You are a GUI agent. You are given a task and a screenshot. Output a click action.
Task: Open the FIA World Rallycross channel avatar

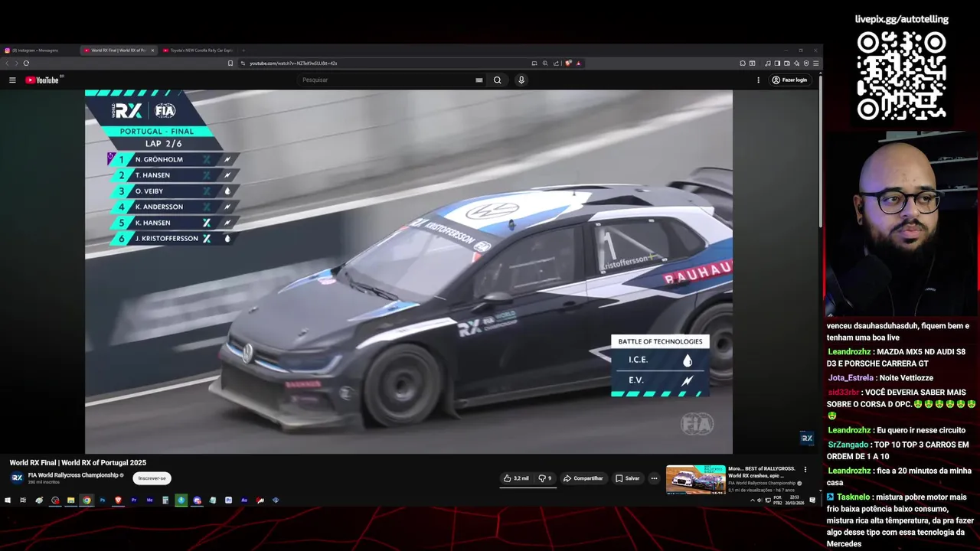[x=17, y=478]
